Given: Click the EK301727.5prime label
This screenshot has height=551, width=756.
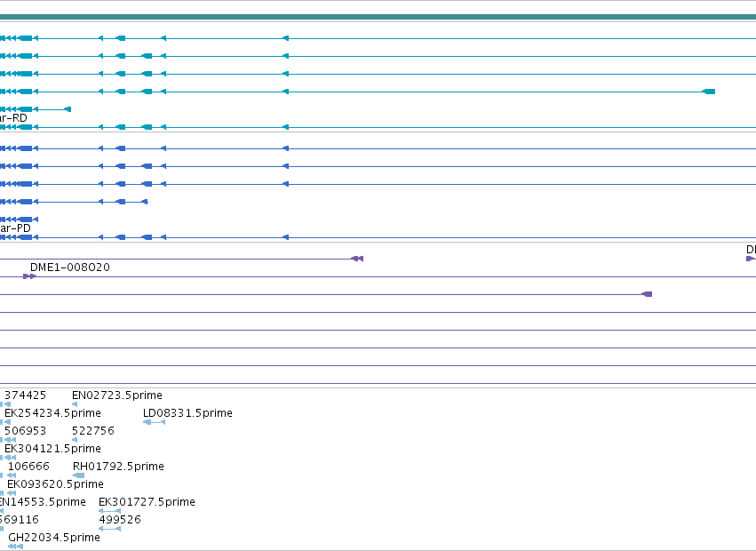Looking at the screenshot, I should (x=147, y=502).
